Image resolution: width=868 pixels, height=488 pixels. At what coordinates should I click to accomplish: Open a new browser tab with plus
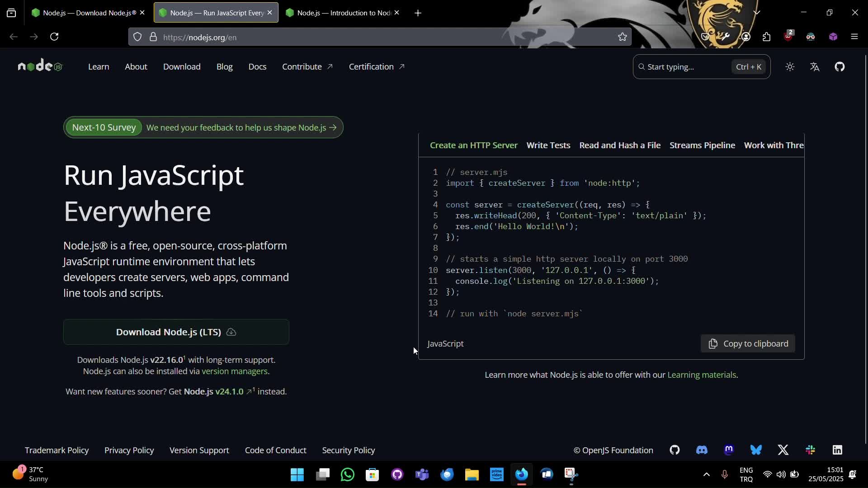(418, 13)
